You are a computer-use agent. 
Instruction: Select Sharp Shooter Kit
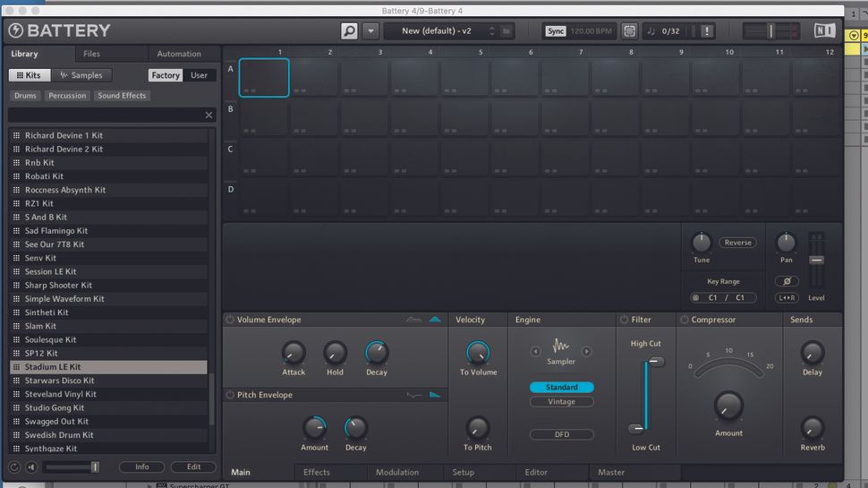(x=108, y=285)
